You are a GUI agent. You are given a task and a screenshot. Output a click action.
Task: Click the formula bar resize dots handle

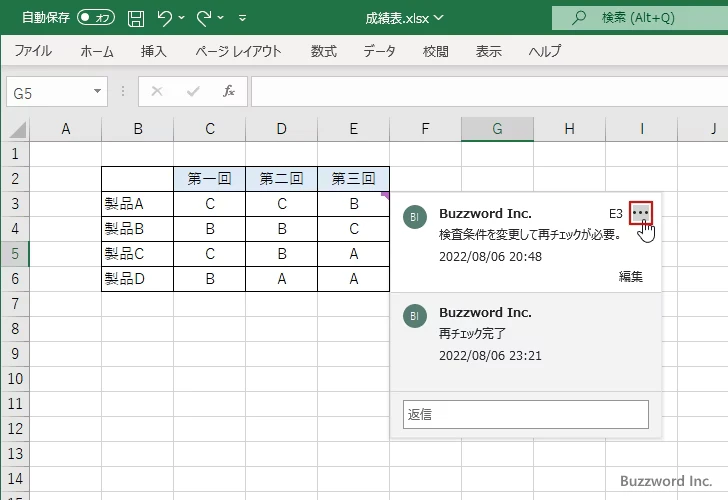(x=123, y=91)
